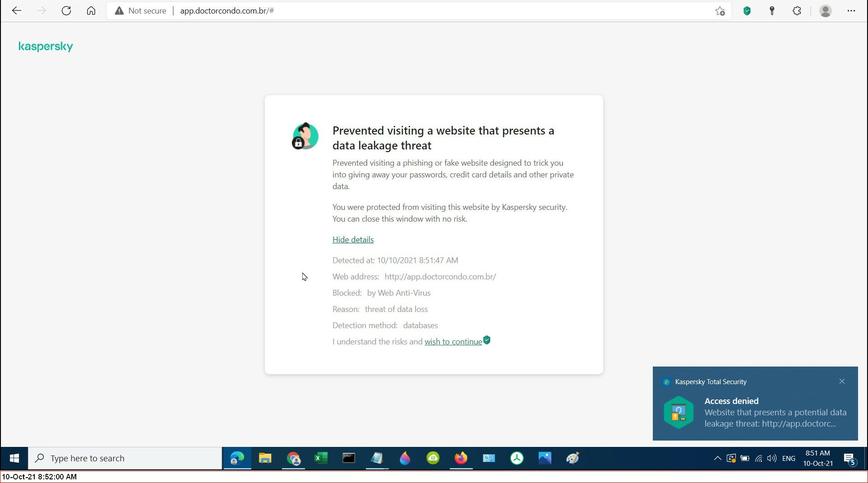Click the 'by Web Anti-Virus' blocked text

pos(399,293)
